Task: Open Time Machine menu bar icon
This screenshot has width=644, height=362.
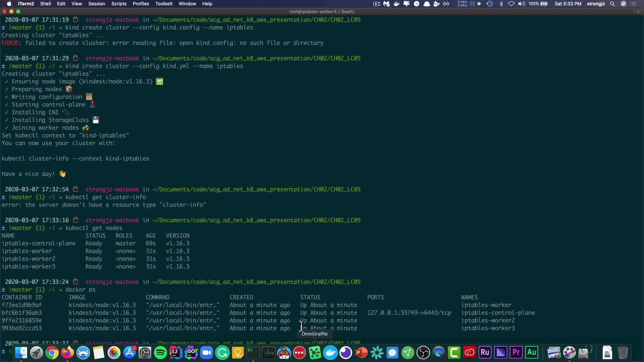Action: point(490,4)
